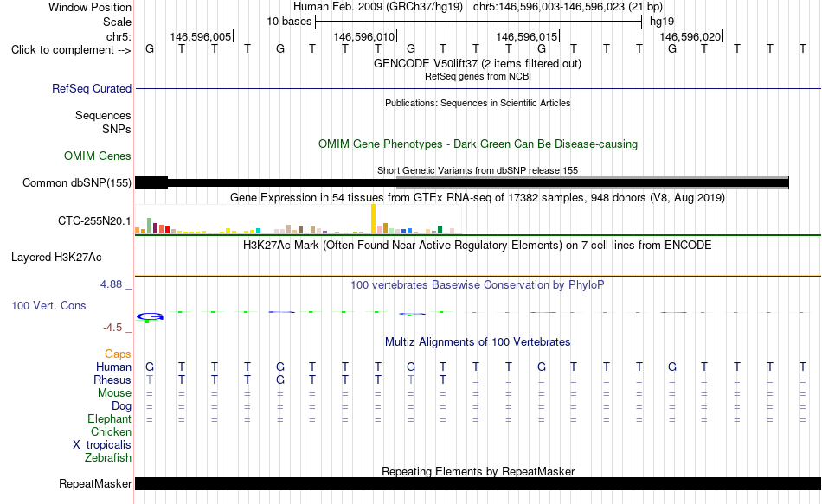Open the H3K27Ac Mark ENCODE track title

[477, 246]
